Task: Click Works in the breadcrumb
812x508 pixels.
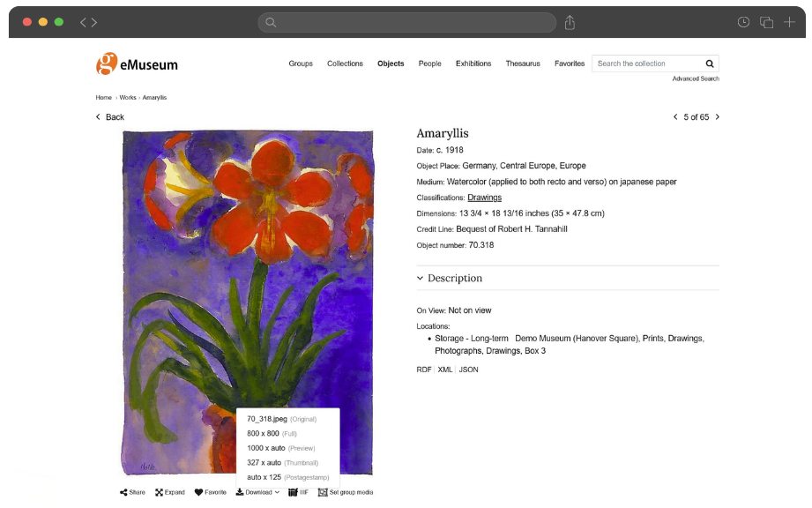Action: pyautogui.click(x=127, y=97)
